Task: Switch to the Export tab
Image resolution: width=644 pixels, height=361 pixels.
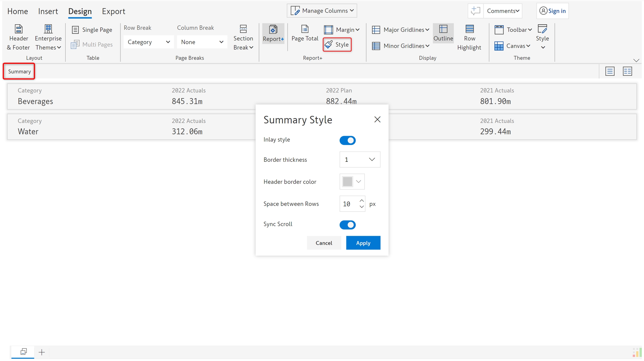Action: click(x=113, y=11)
